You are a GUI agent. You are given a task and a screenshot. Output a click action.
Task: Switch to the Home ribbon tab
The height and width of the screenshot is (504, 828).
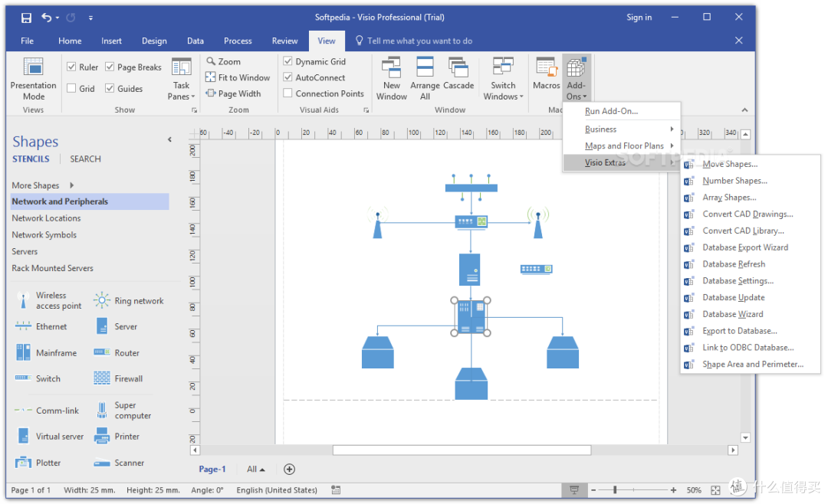[70, 41]
